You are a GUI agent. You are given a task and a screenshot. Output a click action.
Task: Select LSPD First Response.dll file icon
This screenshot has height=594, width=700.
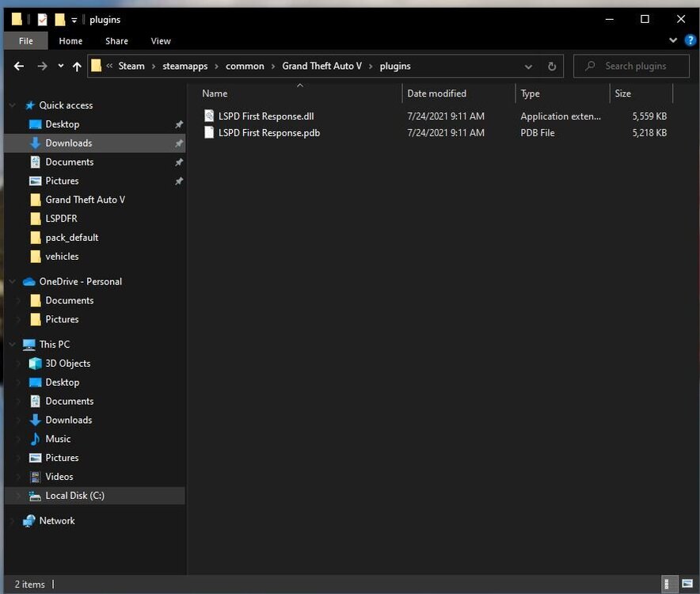click(x=209, y=116)
